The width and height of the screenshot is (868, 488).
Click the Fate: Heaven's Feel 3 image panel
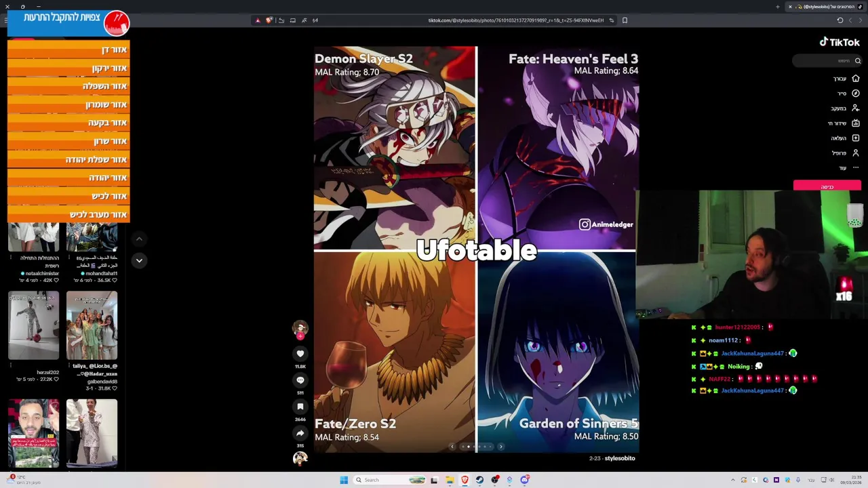[x=558, y=148]
